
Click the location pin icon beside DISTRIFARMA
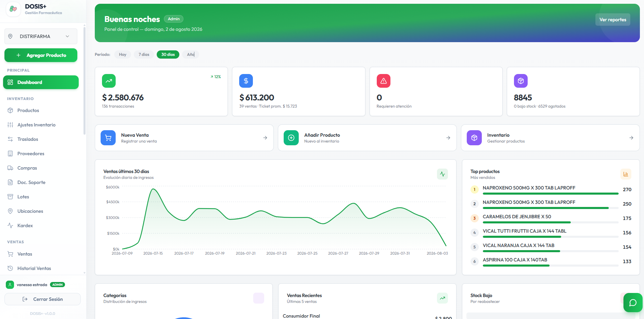point(10,36)
